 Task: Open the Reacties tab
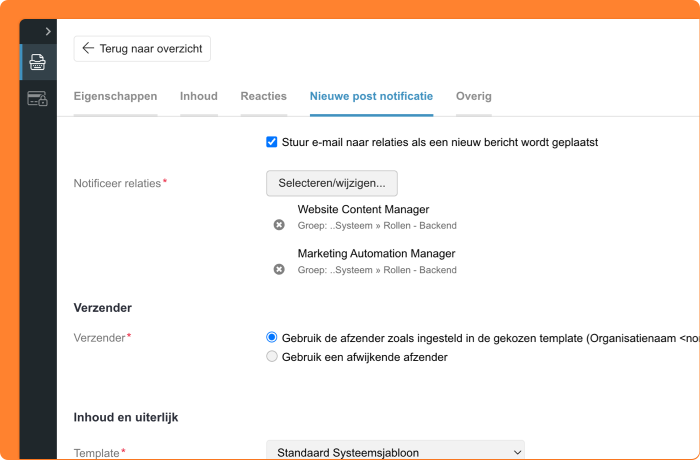(x=263, y=96)
